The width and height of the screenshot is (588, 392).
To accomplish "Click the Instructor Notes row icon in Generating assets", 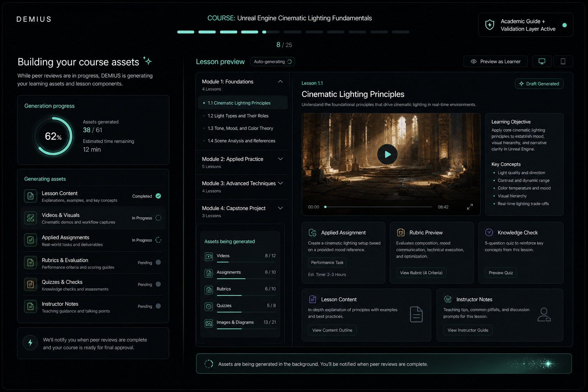I will 31,306.
